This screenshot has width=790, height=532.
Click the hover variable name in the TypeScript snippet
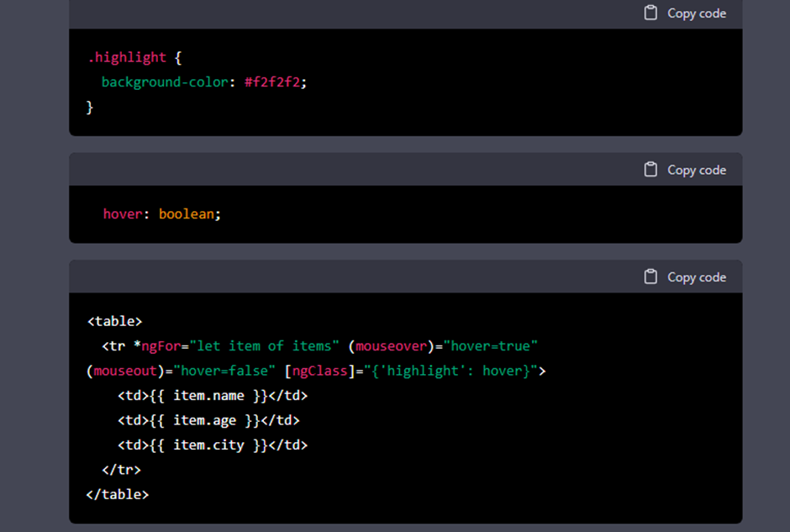tap(122, 214)
